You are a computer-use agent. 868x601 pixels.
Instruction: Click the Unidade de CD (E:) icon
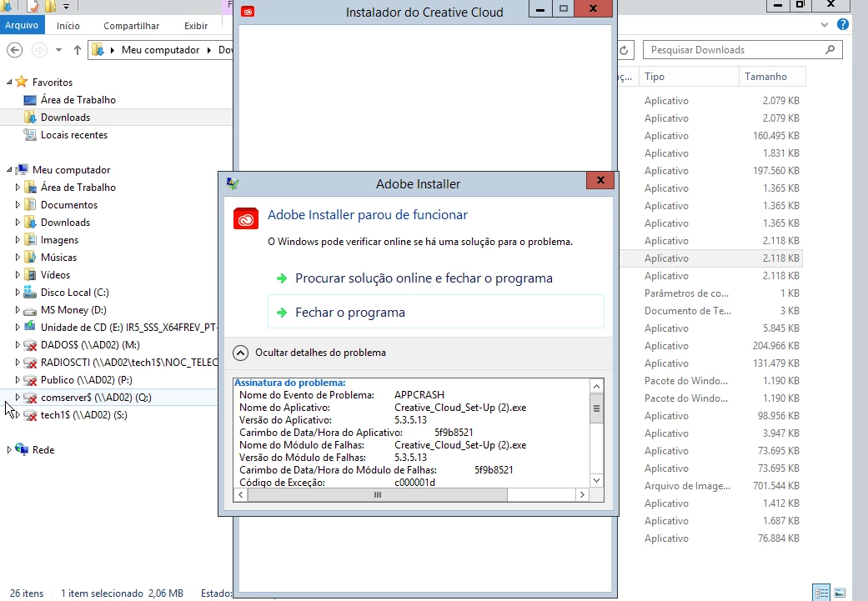pos(30,327)
